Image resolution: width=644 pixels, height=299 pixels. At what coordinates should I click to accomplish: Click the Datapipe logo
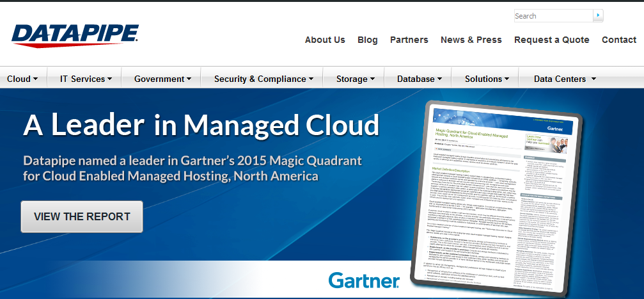click(75, 35)
